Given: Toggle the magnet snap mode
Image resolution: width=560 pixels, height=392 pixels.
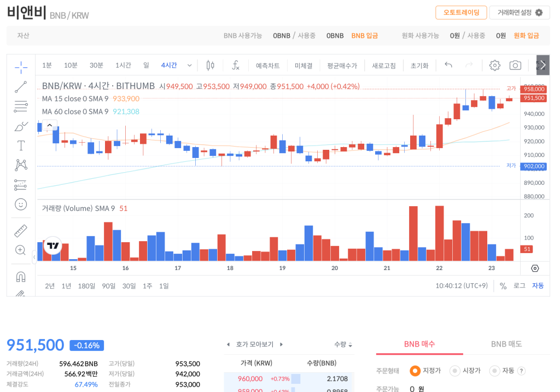Looking at the screenshot, I should point(21,277).
